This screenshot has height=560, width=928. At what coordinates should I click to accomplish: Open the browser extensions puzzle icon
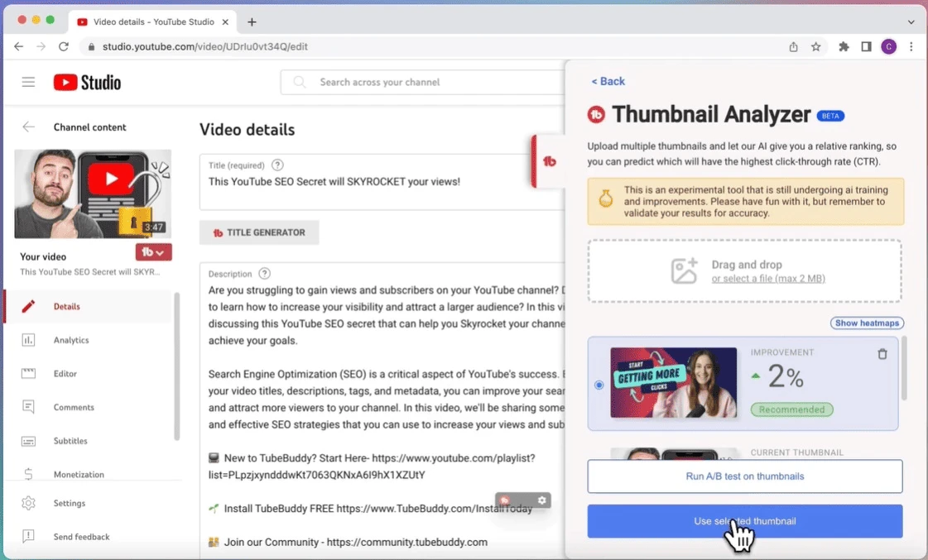[x=844, y=46]
